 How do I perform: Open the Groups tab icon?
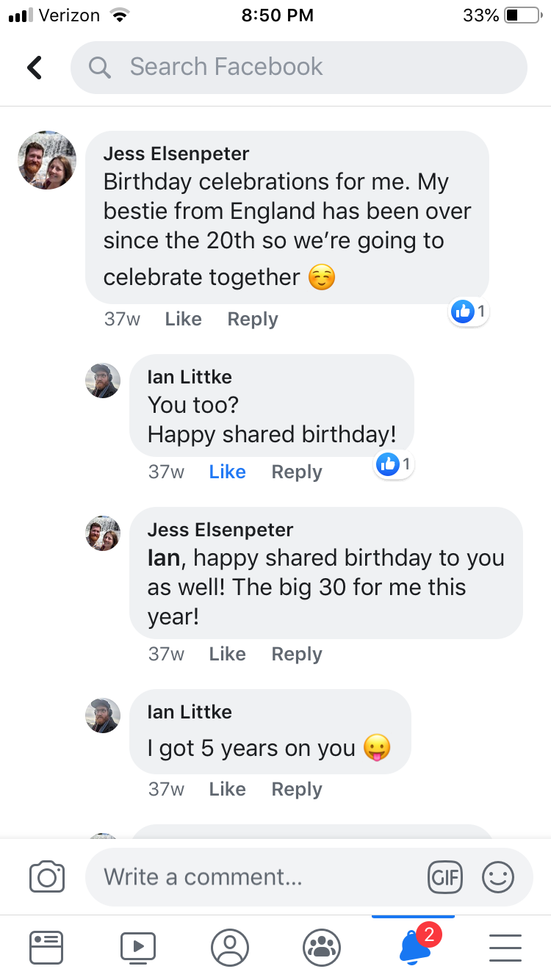pos(322,947)
